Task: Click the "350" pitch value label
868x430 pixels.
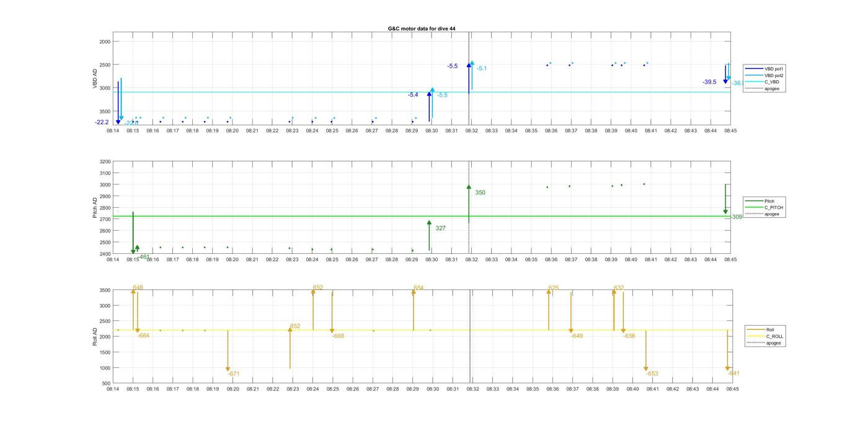Action: [x=480, y=192]
